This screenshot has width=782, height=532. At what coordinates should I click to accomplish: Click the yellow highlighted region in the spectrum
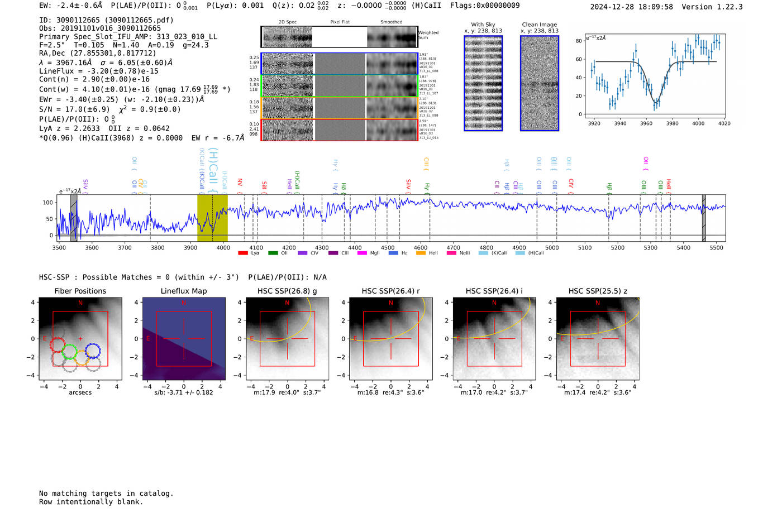click(212, 218)
